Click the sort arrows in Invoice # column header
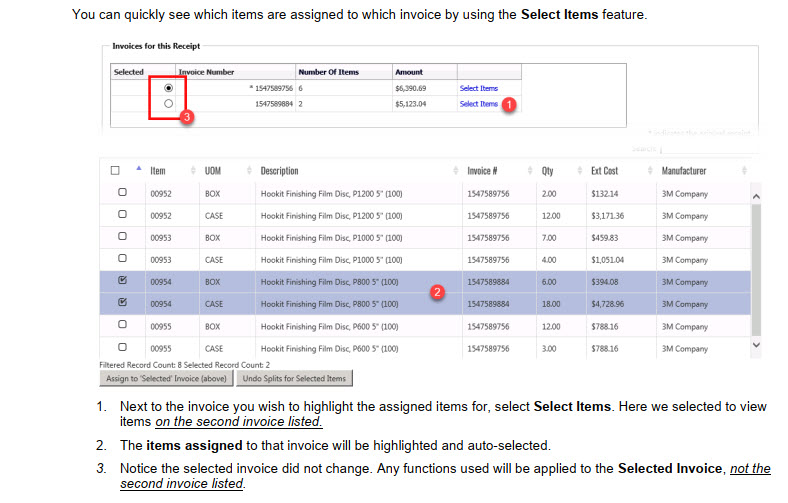This screenshot has width=788, height=503. coord(456,171)
